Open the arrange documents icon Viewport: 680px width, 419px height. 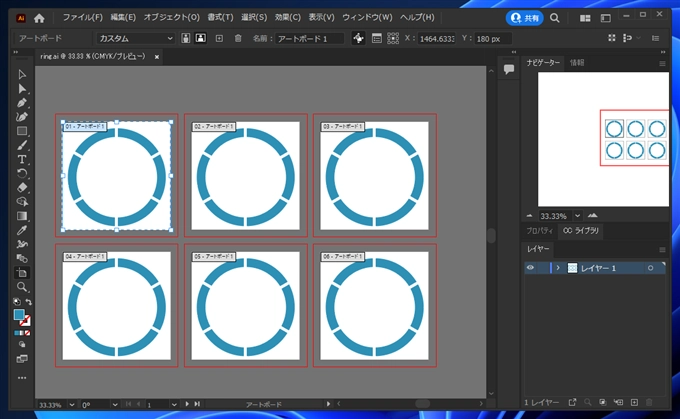coord(585,18)
